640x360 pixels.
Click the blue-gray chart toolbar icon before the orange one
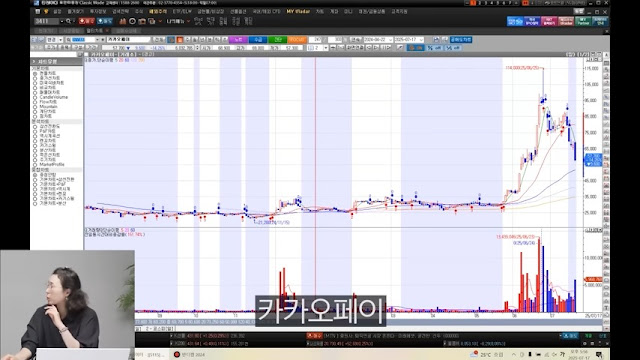(171, 40)
